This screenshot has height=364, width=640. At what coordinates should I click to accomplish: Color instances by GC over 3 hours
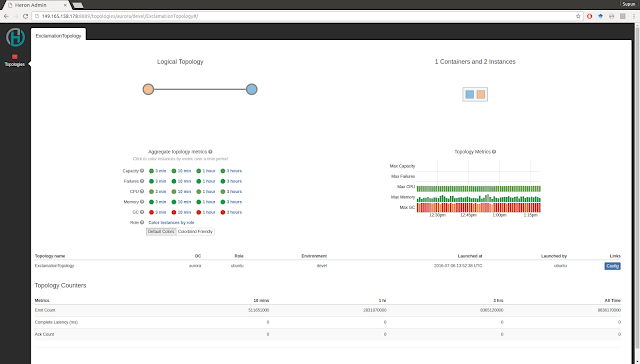coord(231,212)
